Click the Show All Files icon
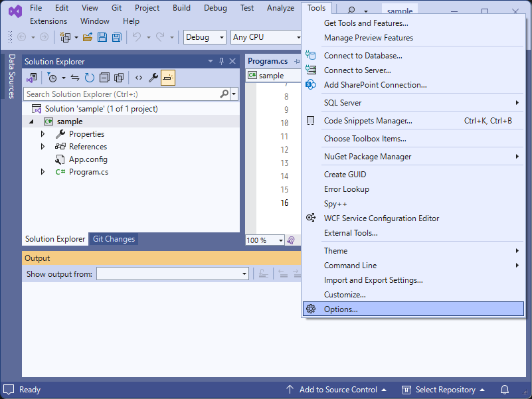The width and height of the screenshot is (532, 399). 119,78
